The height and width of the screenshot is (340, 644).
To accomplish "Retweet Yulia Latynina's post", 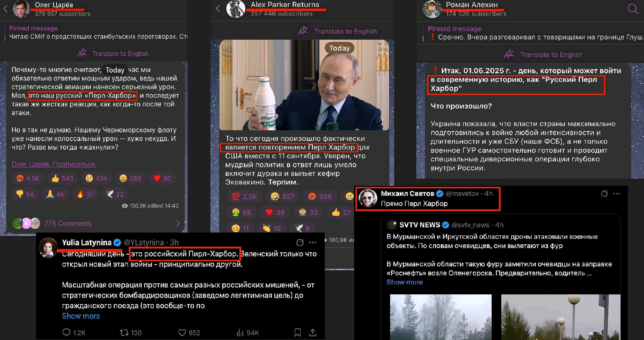I will coord(131,332).
